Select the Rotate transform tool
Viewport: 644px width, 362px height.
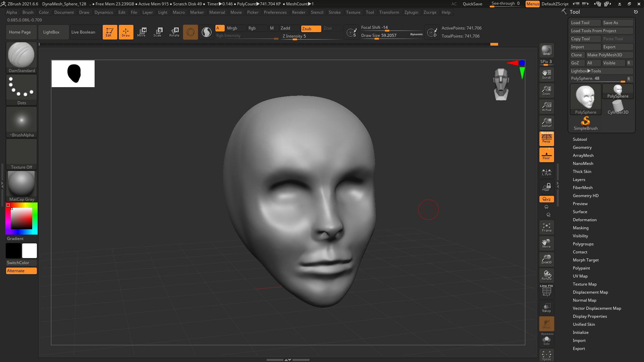point(174,32)
